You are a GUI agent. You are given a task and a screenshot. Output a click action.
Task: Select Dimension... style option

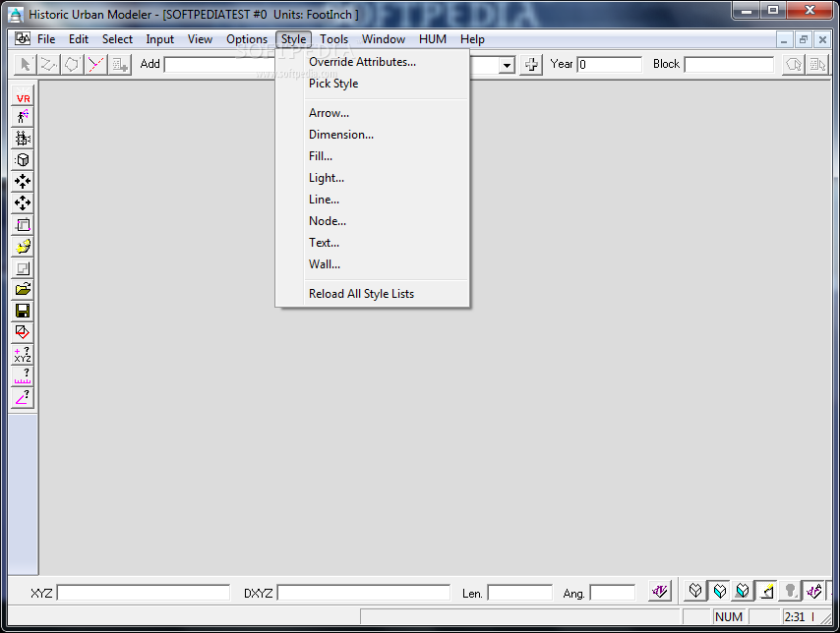coord(373,135)
